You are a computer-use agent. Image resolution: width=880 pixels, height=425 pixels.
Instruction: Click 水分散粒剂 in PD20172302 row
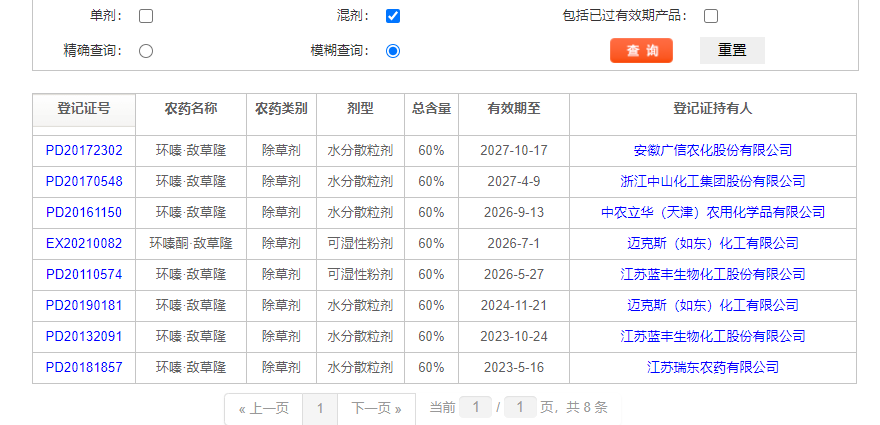point(360,150)
